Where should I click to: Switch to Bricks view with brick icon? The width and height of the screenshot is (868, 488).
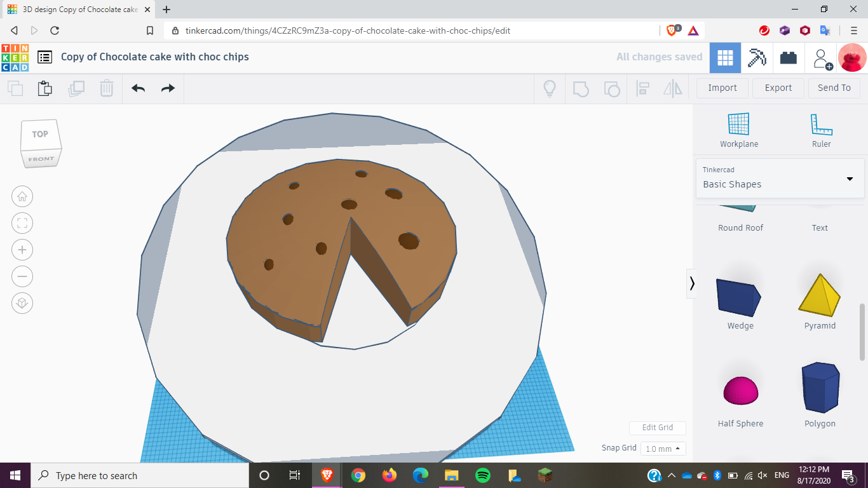(x=789, y=57)
